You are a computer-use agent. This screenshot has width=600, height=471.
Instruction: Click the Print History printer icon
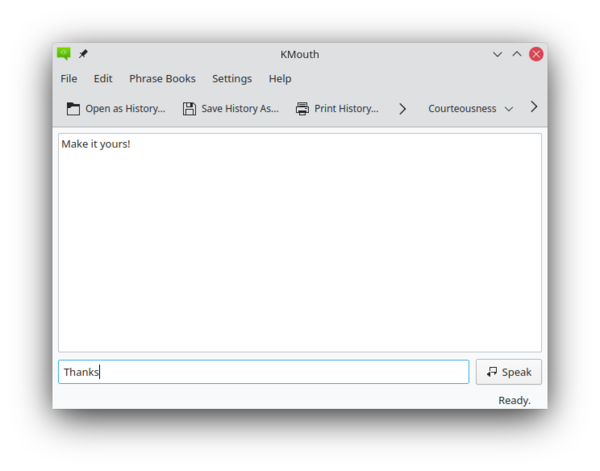tap(302, 108)
